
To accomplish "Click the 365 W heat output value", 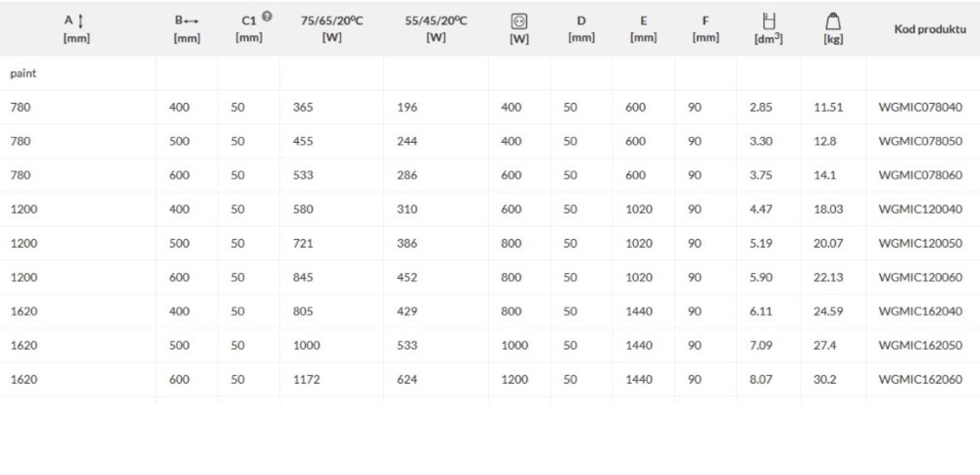I will click(x=303, y=108).
